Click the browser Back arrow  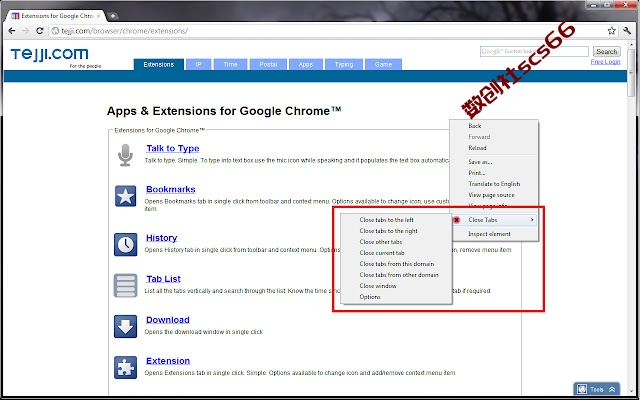click(12, 31)
